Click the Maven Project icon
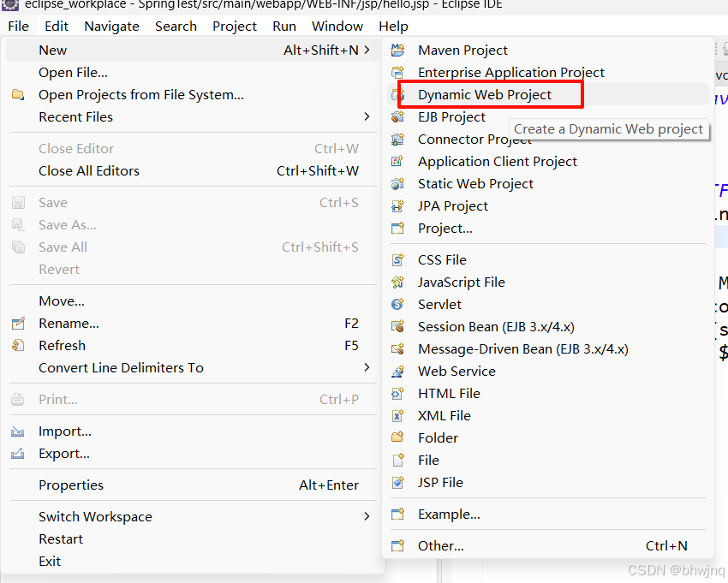Image resolution: width=728 pixels, height=583 pixels. (397, 50)
